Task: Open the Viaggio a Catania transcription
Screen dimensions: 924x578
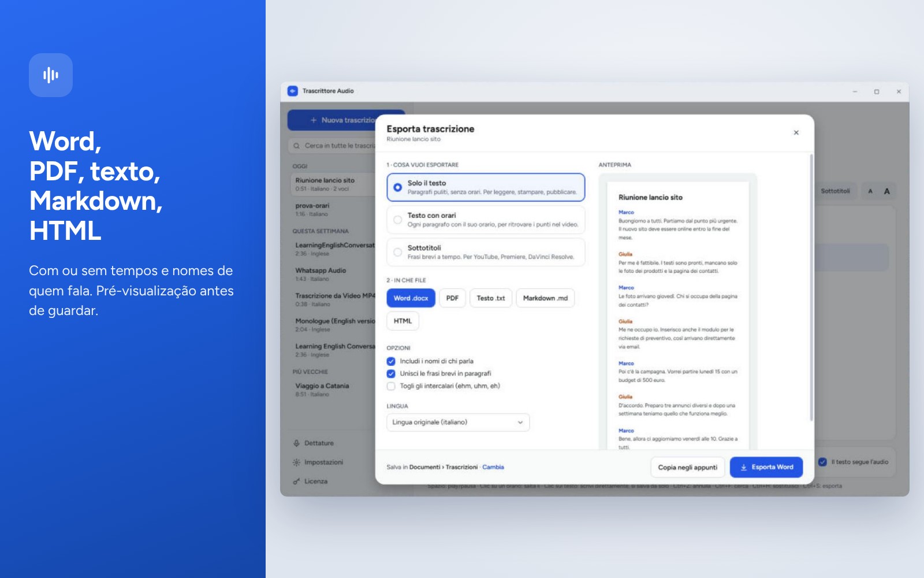Action: click(334, 390)
